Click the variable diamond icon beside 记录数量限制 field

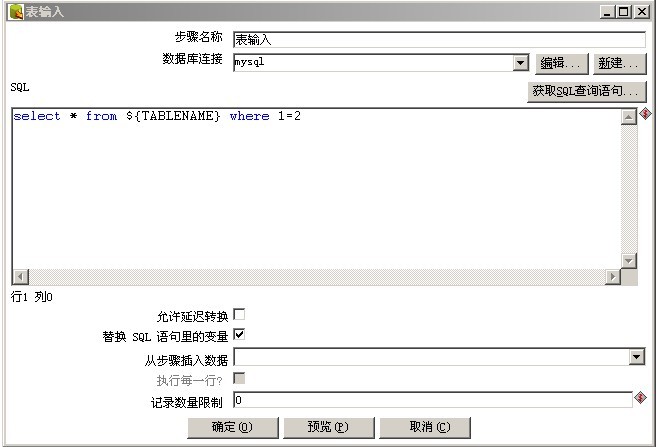coord(640,397)
